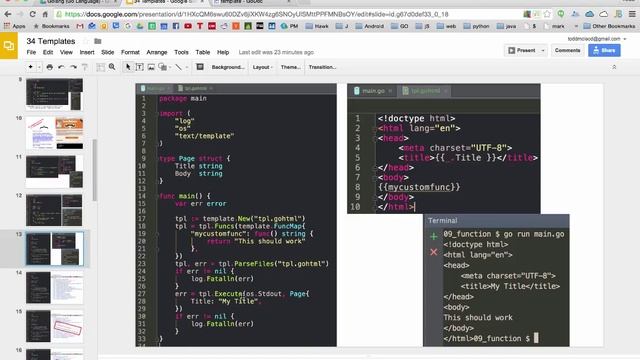Open the Gmail bookmark icon
The image size is (640, 360).
[80, 26]
